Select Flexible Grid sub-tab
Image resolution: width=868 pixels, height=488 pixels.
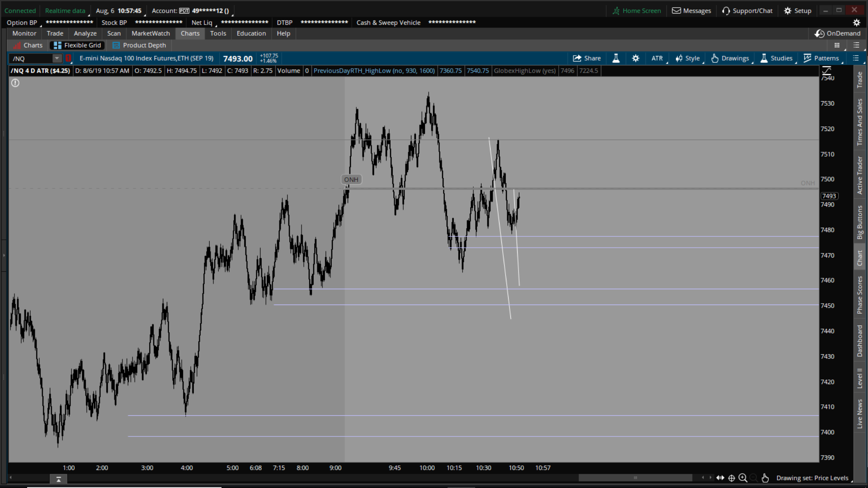(77, 45)
